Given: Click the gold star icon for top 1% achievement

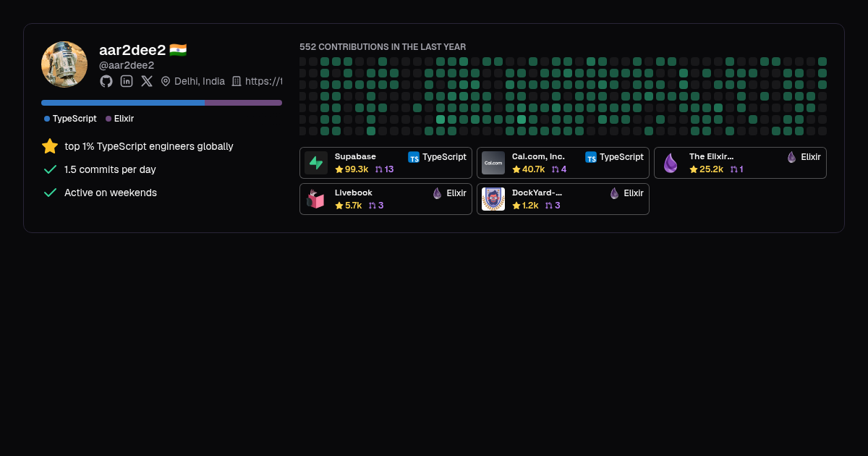Looking at the screenshot, I should tap(50, 146).
